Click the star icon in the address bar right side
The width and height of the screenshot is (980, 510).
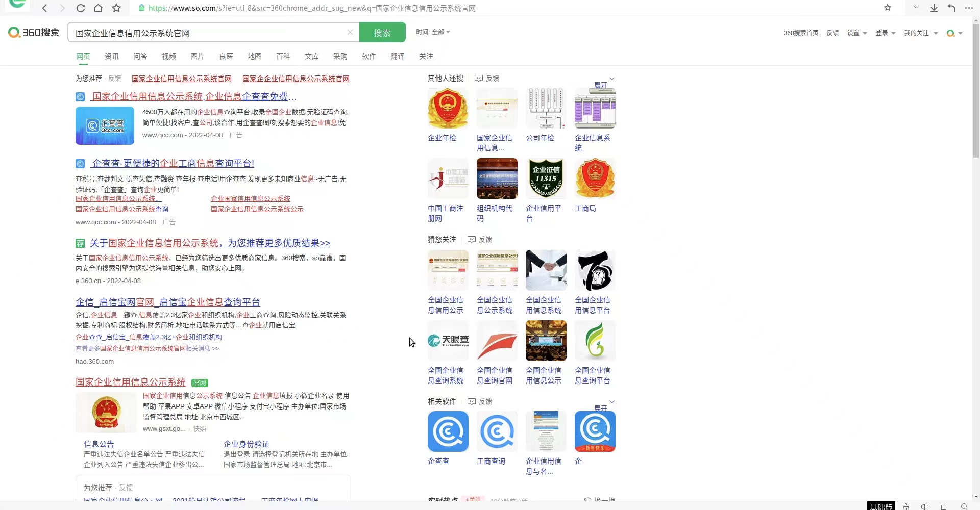(x=888, y=8)
